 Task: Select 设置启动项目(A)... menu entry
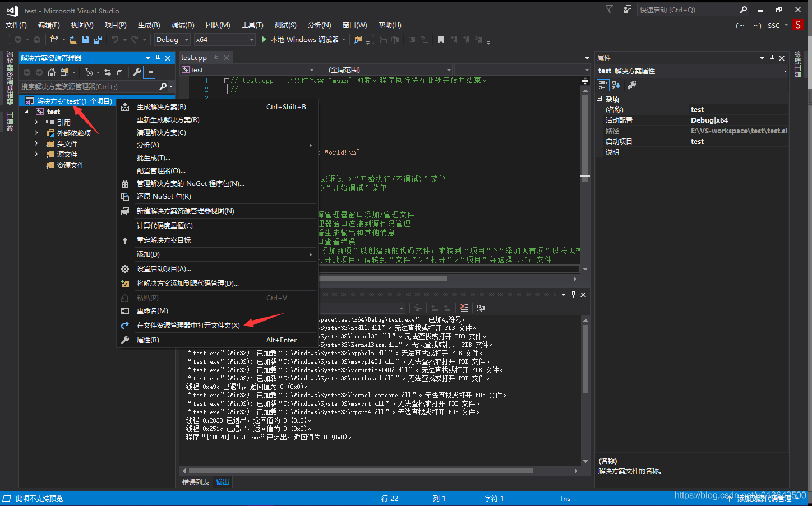pos(218,269)
